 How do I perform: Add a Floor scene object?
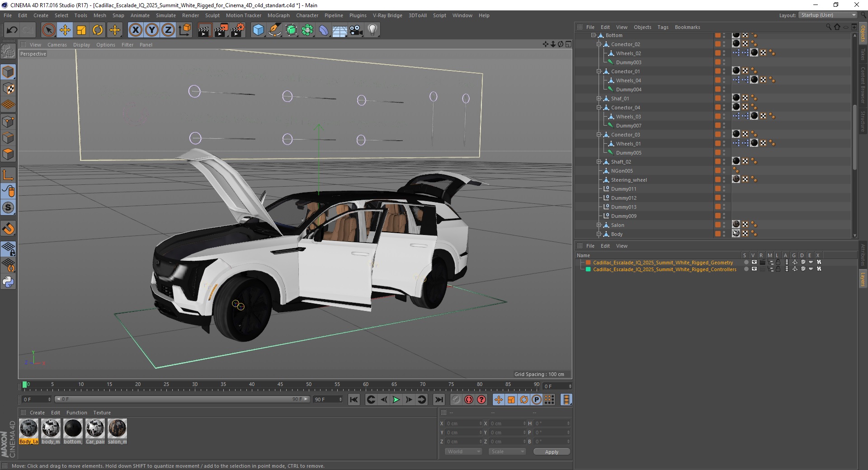pyautogui.click(x=340, y=30)
